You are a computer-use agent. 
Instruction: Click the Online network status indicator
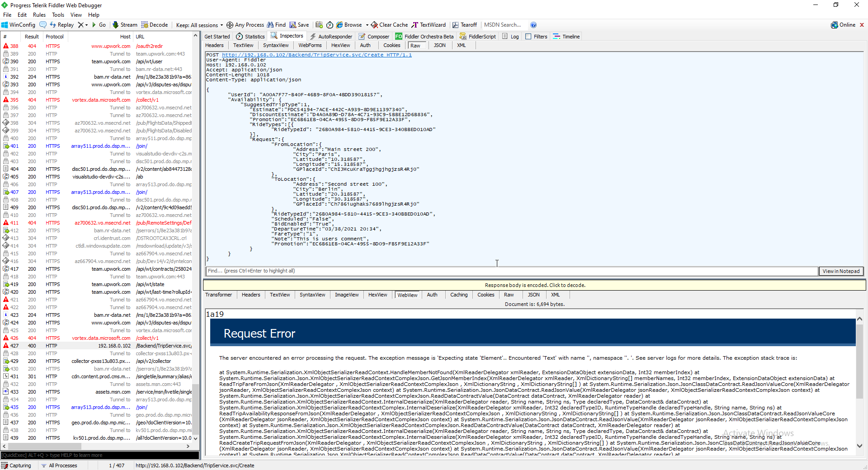tap(843, 25)
